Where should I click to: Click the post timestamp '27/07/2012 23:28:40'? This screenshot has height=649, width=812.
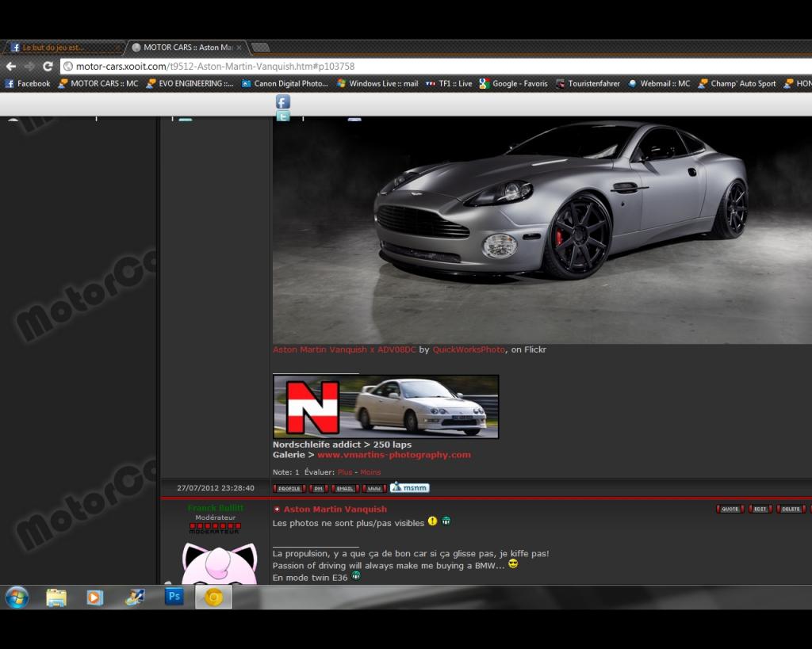(x=216, y=488)
